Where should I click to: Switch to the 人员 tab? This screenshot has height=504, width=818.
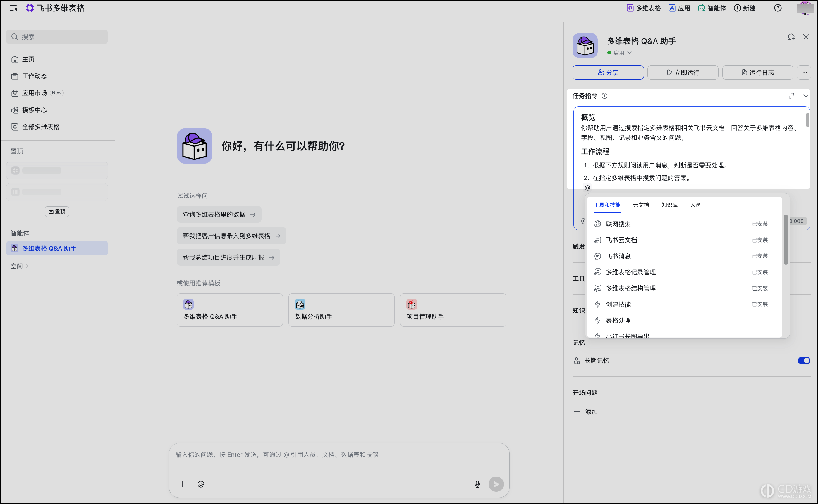click(x=695, y=205)
